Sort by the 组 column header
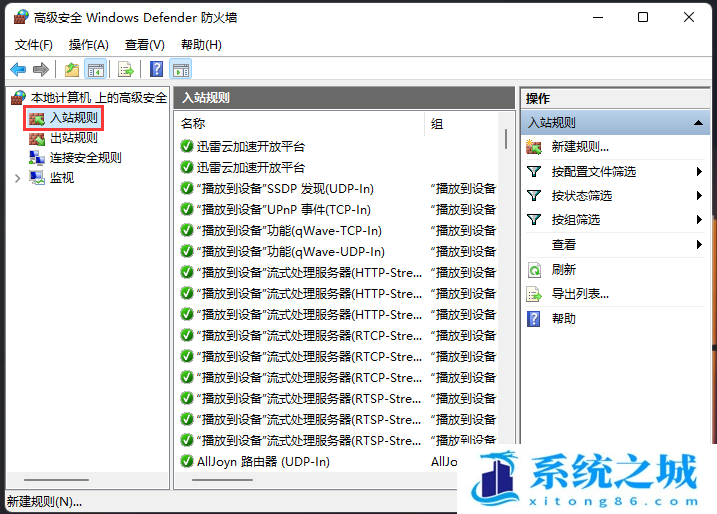 (461, 123)
